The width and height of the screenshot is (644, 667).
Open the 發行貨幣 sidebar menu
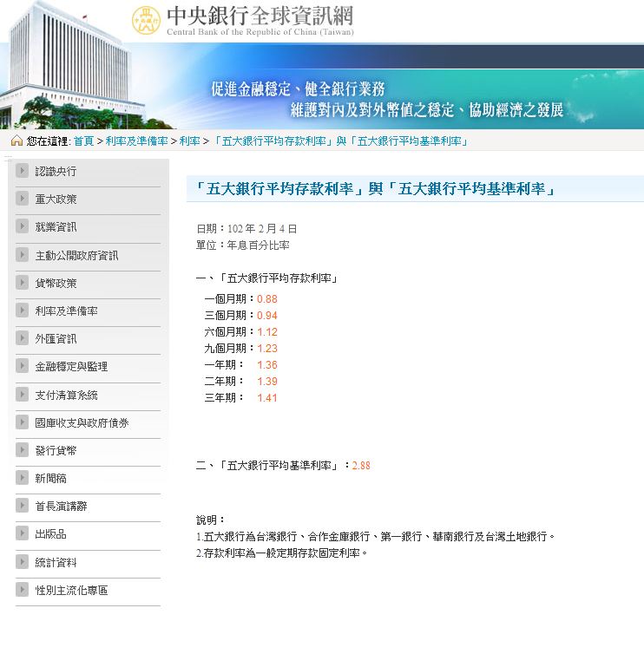coord(56,451)
